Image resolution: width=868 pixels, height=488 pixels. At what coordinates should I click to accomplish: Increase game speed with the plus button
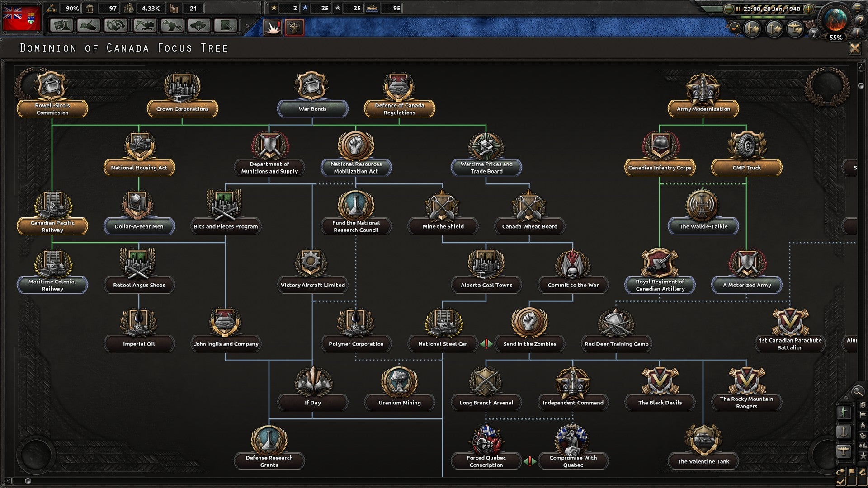[809, 9]
